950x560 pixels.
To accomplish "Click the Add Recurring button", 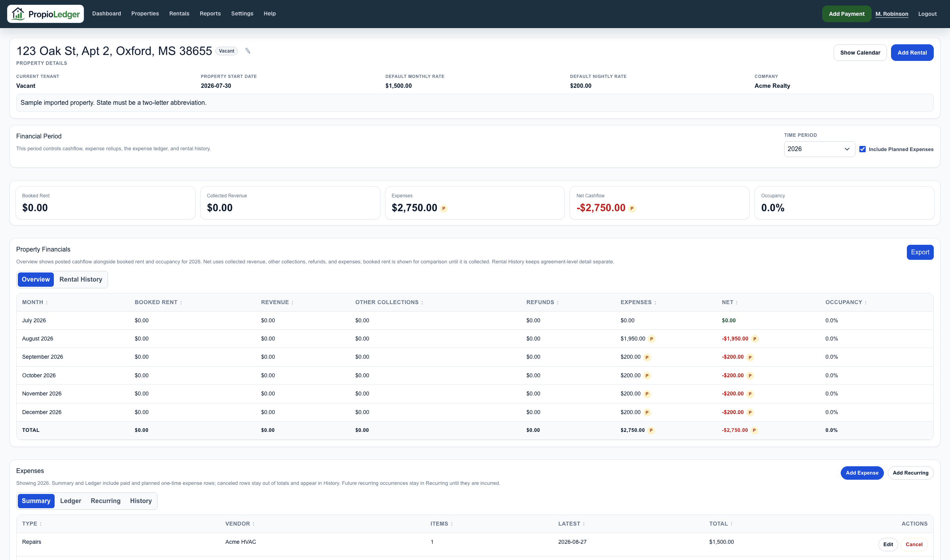I will pyautogui.click(x=910, y=473).
